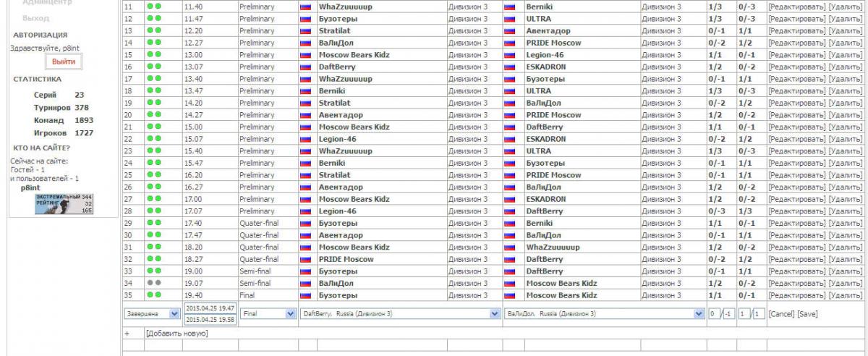Screen dimensions: 868x356
Task: Click Удалить in row 11
Action: pyautogui.click(x=845, y=7)
